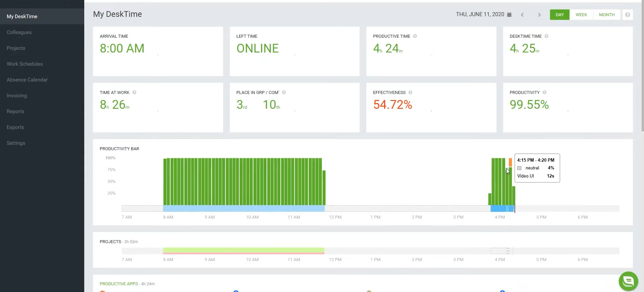
Task: Click the date THU, JUNE 11, 2020
Action: (x=480, y=14)
